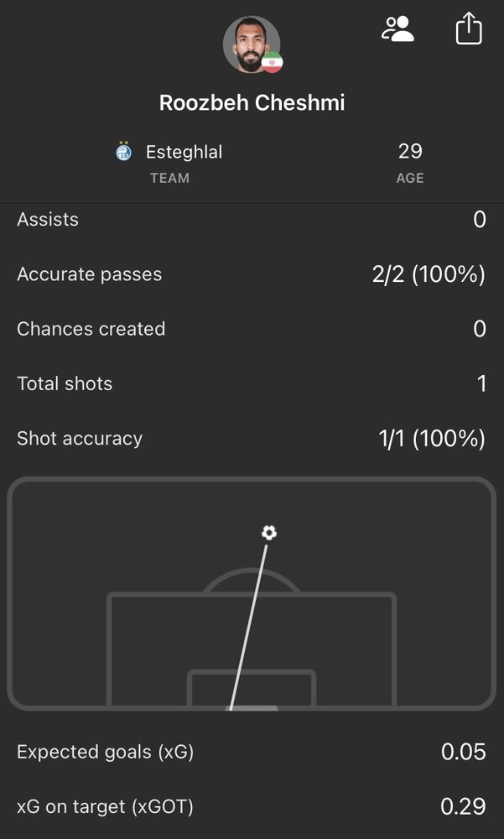Open Roozbeh Cheshmi's profile photo
Viewport: 504px width, 839px height.
(249, 44)
